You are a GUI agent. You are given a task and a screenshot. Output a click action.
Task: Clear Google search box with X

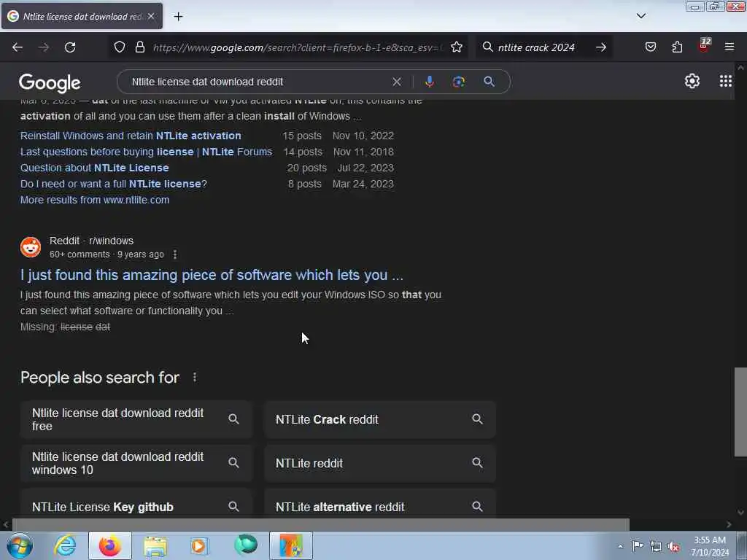[396, 82]
